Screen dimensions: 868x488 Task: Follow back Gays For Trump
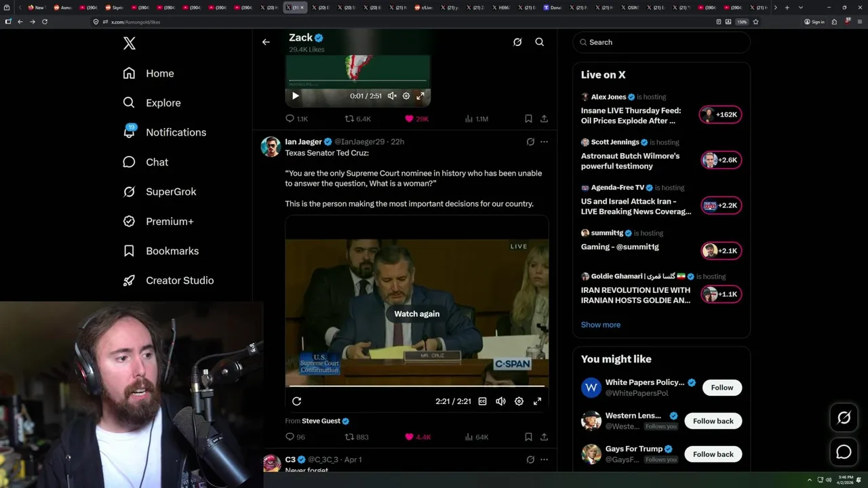tap(713, 454)
